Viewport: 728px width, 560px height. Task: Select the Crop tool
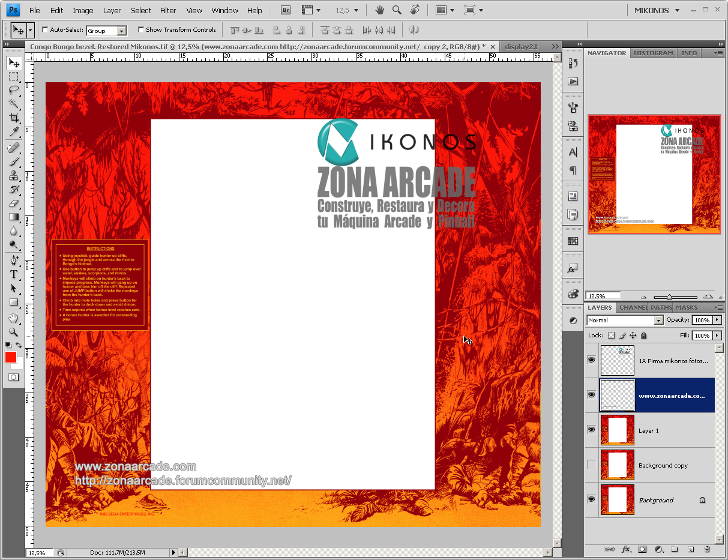[x=14, y=118]
